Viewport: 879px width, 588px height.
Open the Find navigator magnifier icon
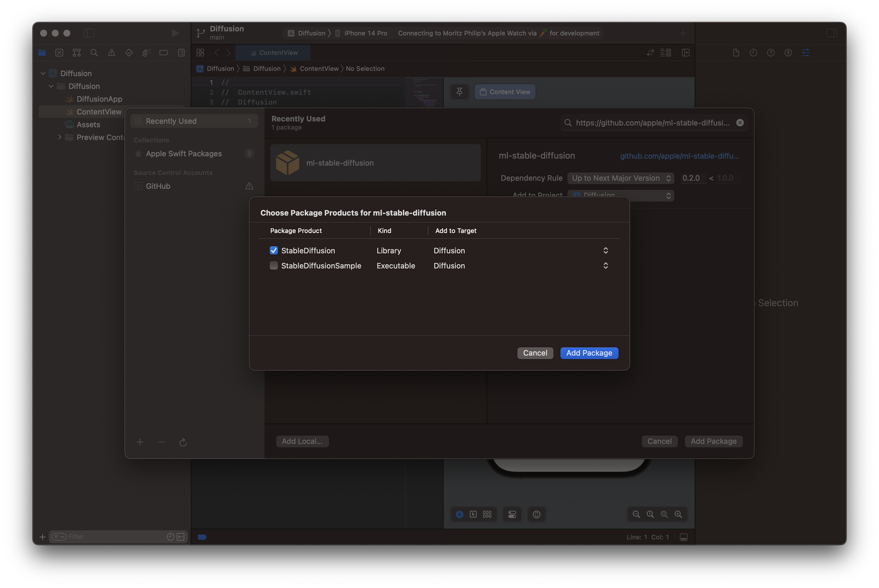pyautogui.click(x=94, y=53)
